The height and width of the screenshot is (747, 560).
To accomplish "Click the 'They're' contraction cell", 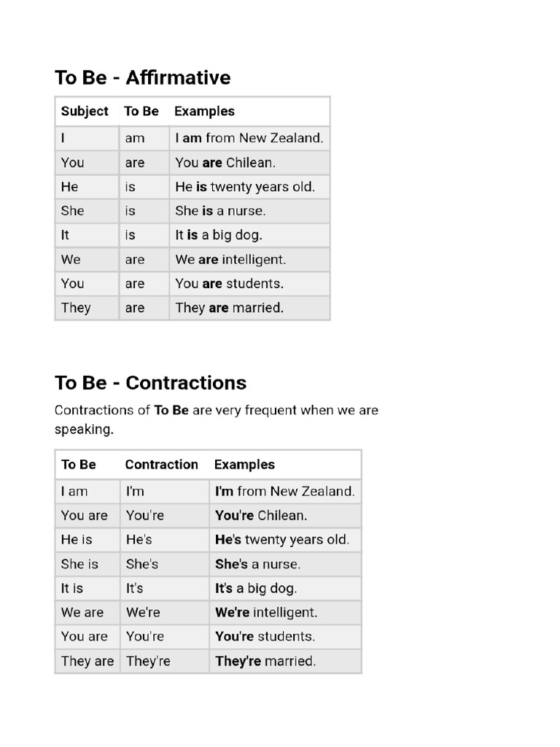I will point(164,661).
